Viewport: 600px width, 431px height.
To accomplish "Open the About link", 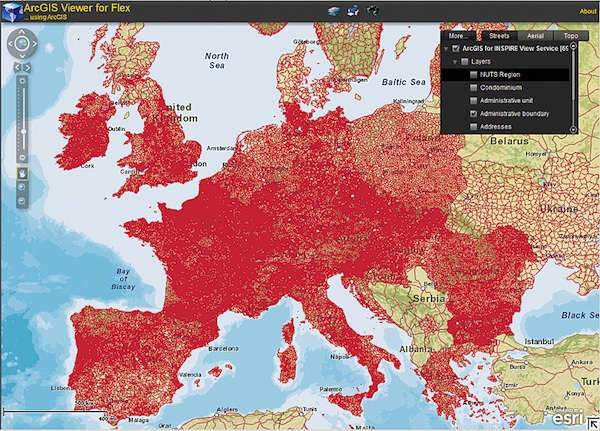I will (x=587, y=11).
